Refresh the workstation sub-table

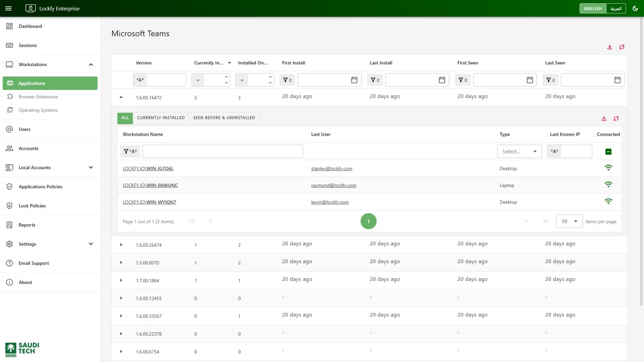click(616, 119)
